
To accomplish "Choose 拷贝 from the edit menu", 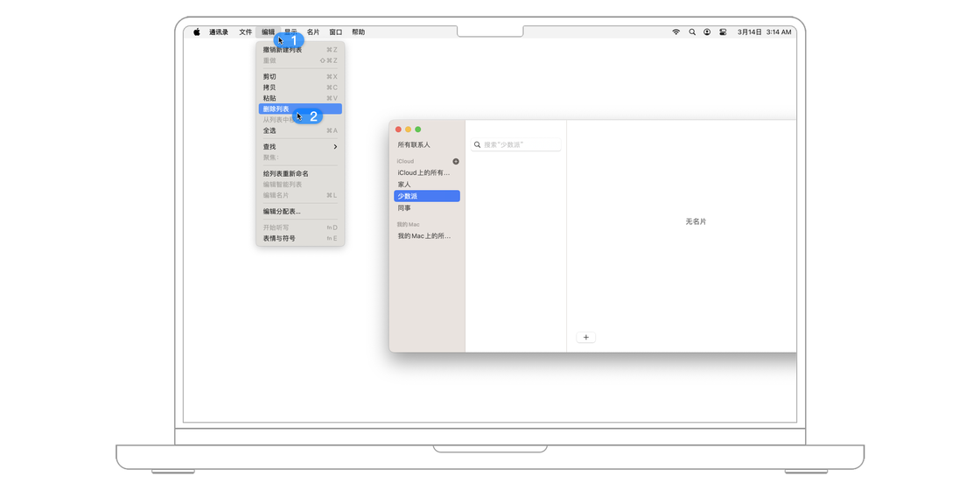I will tap(300, 87).
